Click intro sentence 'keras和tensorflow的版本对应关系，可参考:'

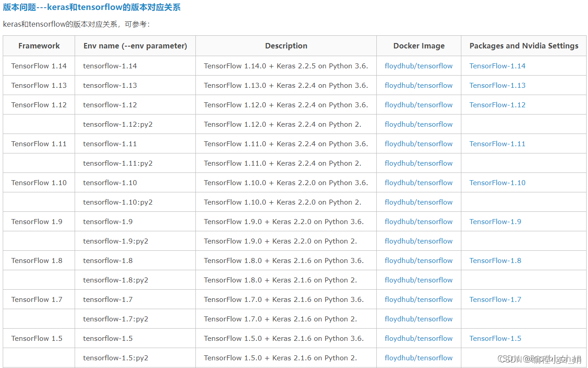(76, 24)
